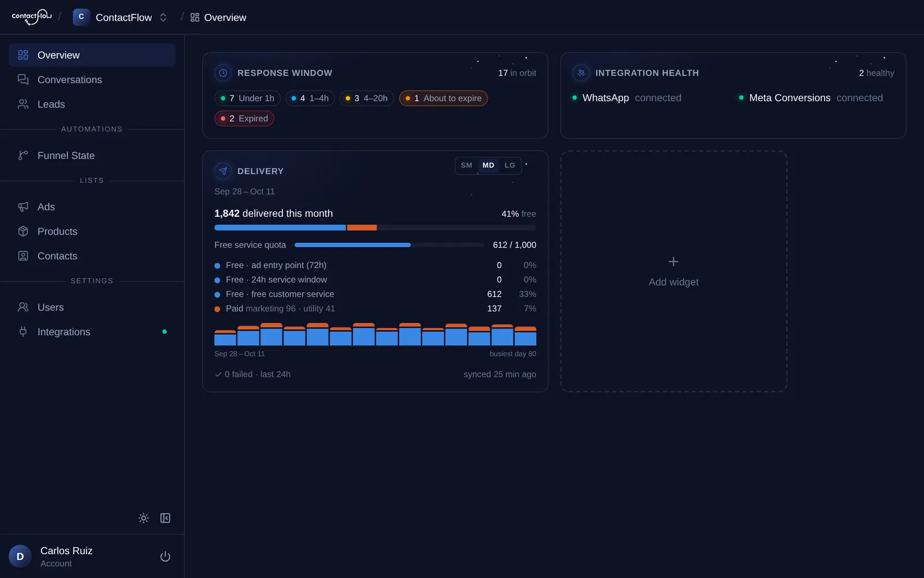924x578 pixels.
Task: Open Funnel State automation
Action: [92, 155]
